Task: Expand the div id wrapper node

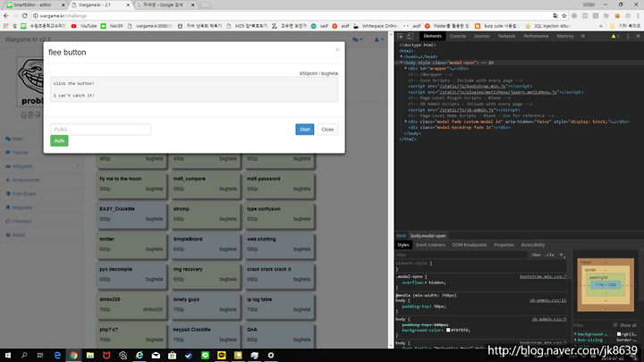Action: click(406, 69)
